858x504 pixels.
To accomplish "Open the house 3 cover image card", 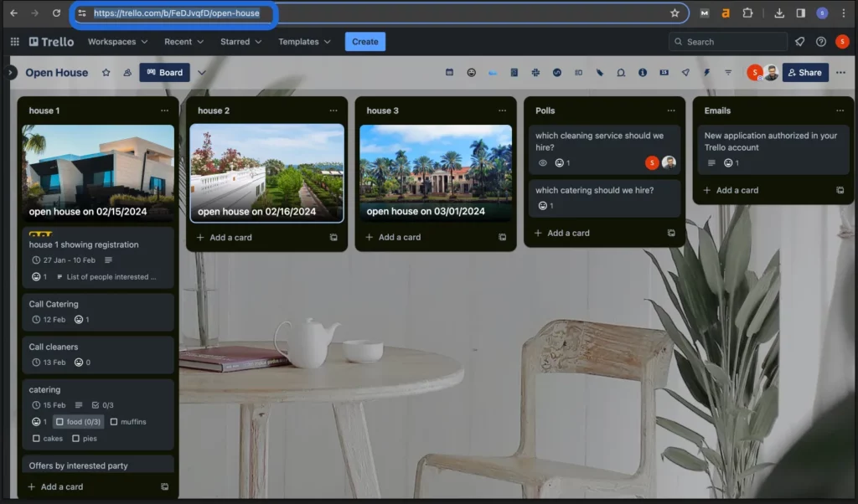I will [x=436, y=172].
